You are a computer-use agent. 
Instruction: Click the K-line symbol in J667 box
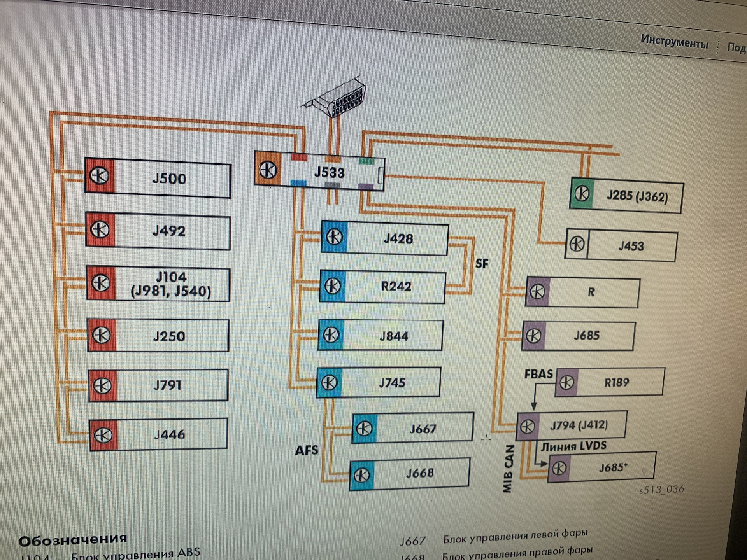click(365, 429)
